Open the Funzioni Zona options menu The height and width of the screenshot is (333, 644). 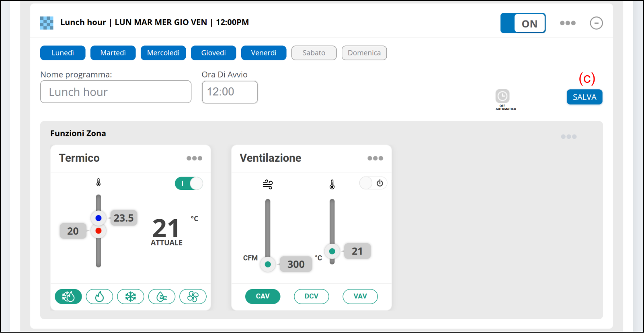pos(568,137)
